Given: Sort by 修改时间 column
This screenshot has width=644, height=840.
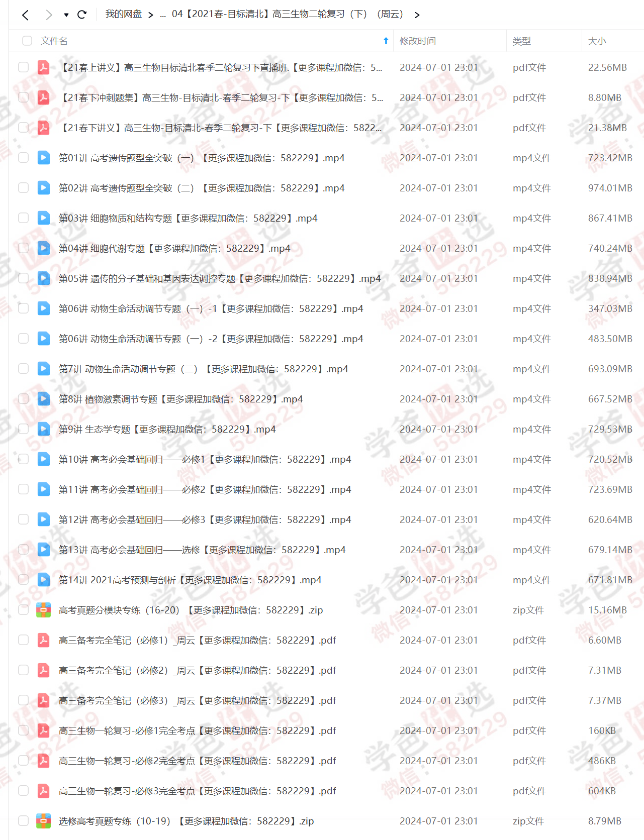Looking at the screenshot, I should click(418, 41).
